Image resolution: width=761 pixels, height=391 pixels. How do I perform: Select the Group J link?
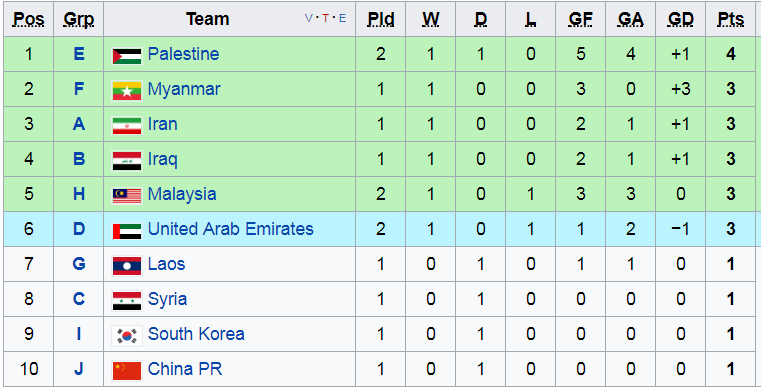79,369
